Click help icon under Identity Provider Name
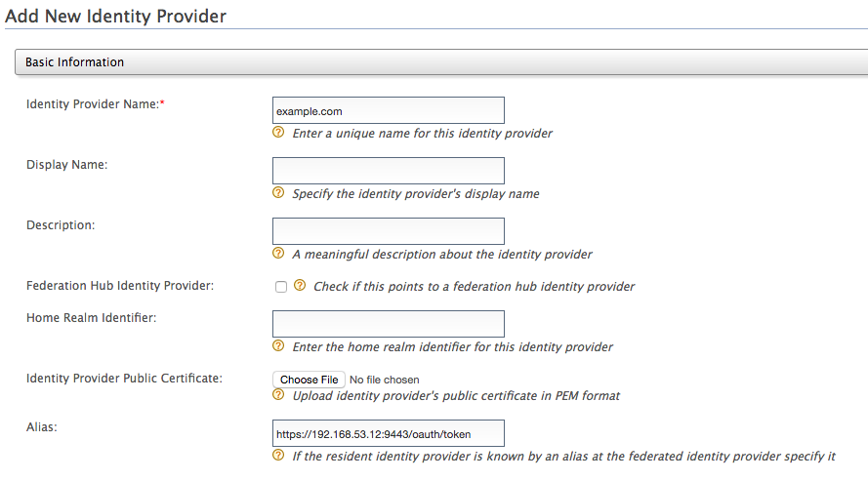Screen dimensions: 868x481 [x=278, y=133]
